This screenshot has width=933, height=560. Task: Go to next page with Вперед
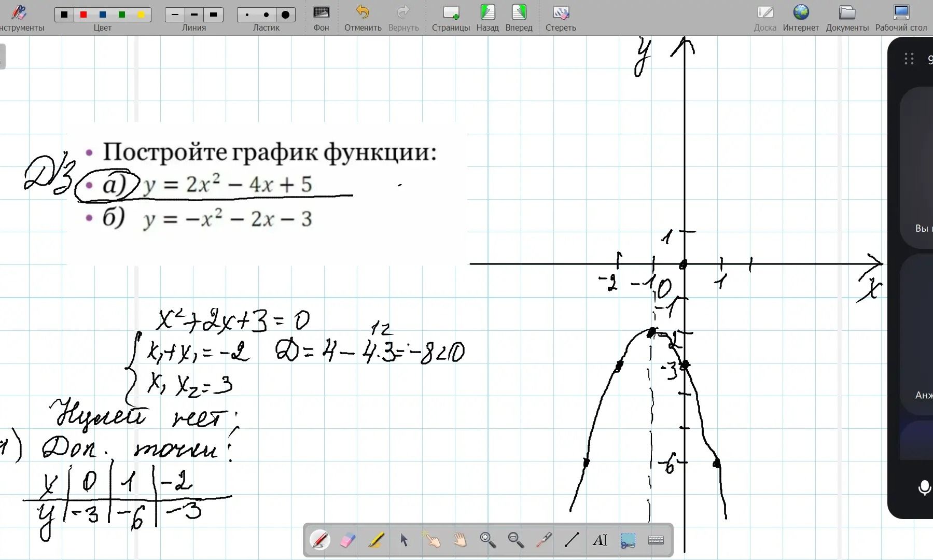(x=519, y=18)
